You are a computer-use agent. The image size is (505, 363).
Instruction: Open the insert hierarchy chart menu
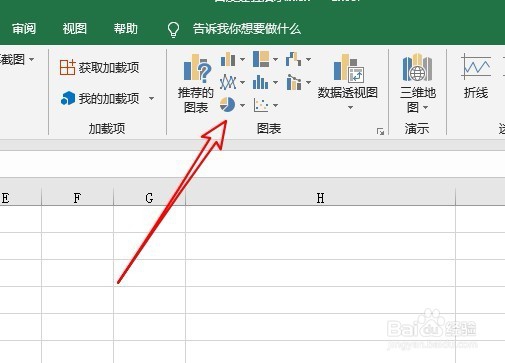click(x=265, y=60)
